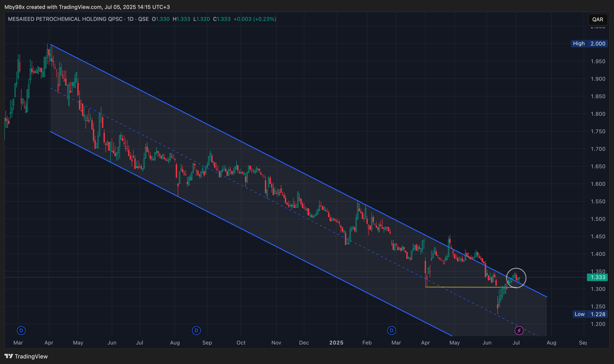
Task: Click the dividend marker near late August
Action: 196,330
